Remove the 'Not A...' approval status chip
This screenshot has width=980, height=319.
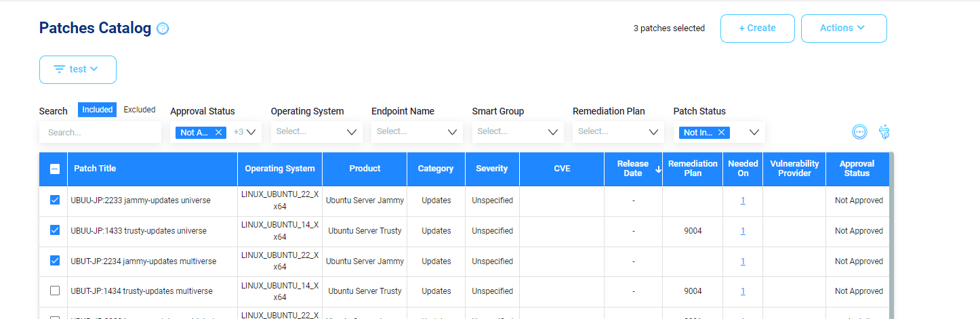click(x=218, y=133)
